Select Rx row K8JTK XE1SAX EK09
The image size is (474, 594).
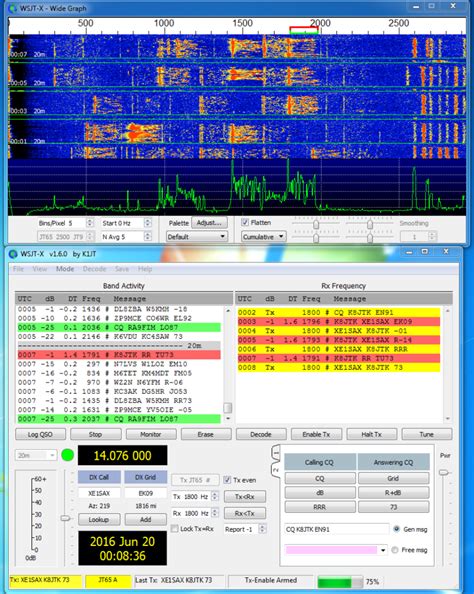point(339,322)
